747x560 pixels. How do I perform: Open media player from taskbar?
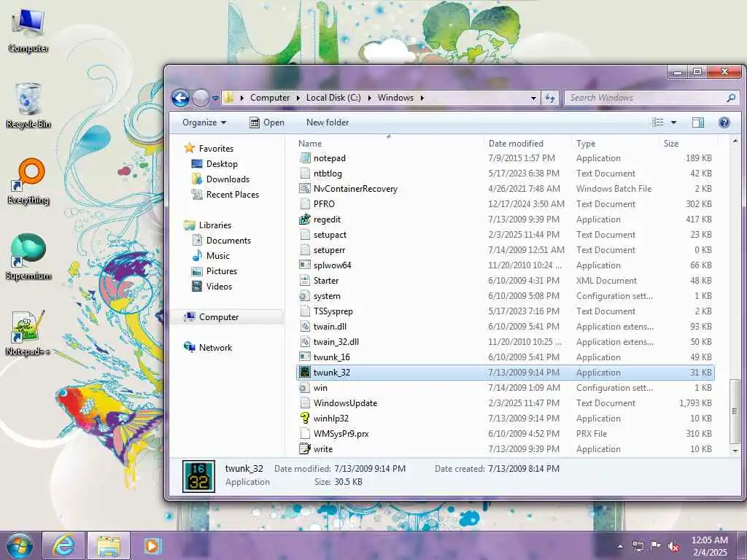click(x=152, y=545)
